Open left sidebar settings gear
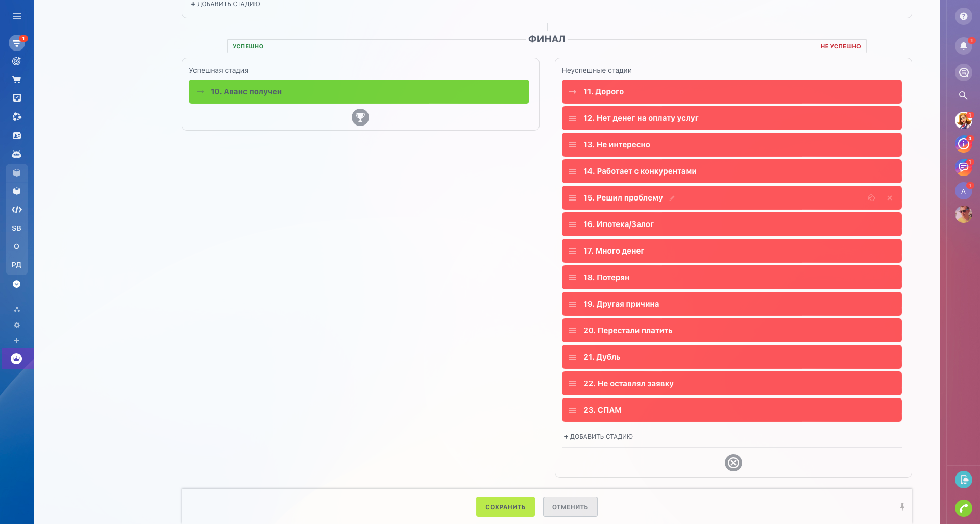Image resolution: width=980 pixels, height=524 pixels. [x=17, y=325]
